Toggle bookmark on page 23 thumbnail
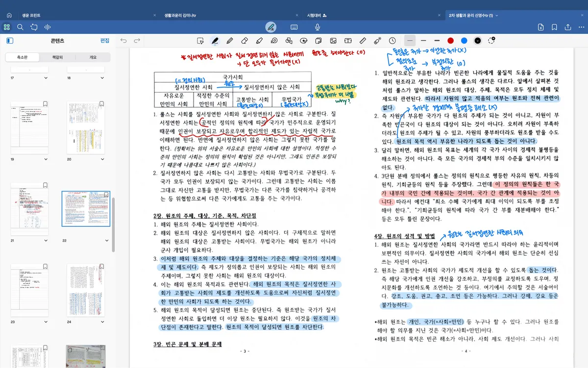 pos(45,267)
